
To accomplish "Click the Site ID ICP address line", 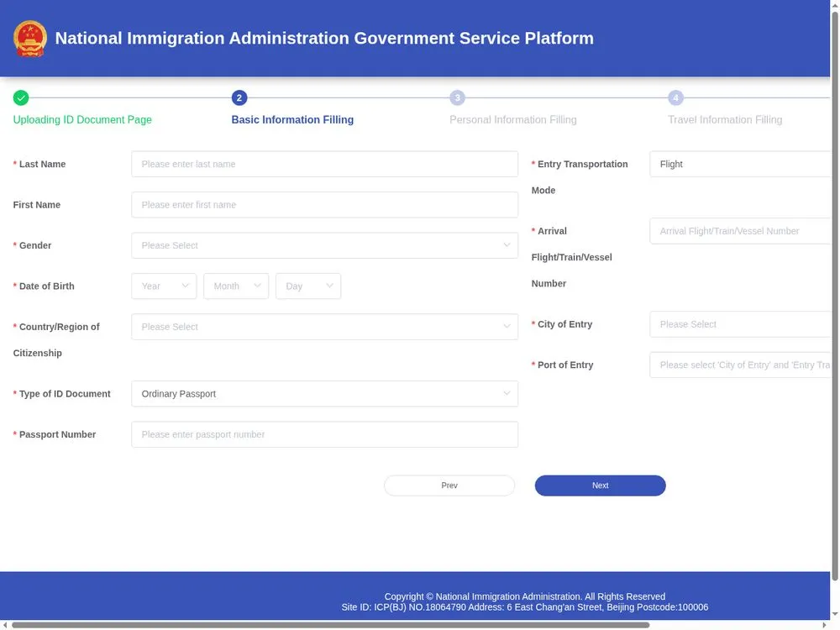I will 524,607.
